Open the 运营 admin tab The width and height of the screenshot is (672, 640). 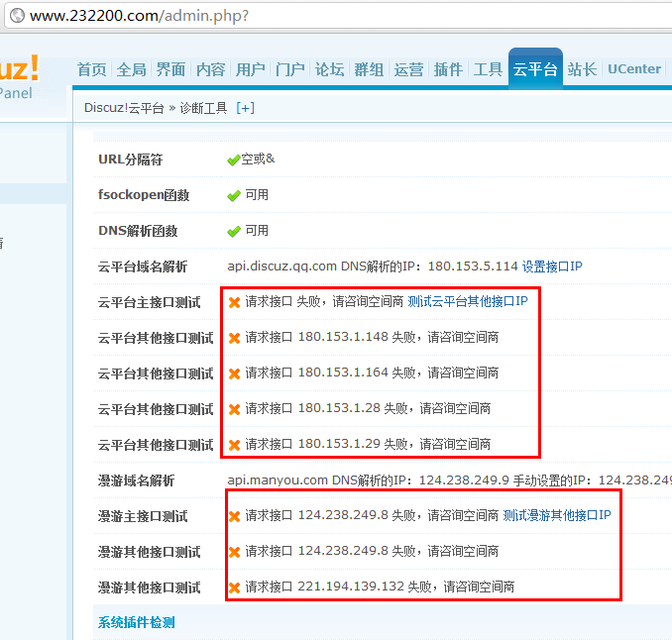[x=409, y=69]
